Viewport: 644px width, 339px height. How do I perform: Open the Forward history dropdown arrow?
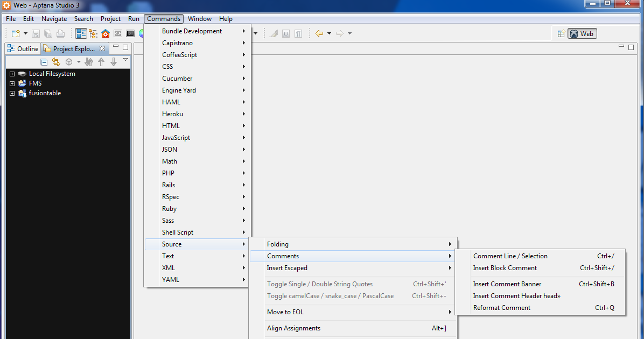pos(349,34)
